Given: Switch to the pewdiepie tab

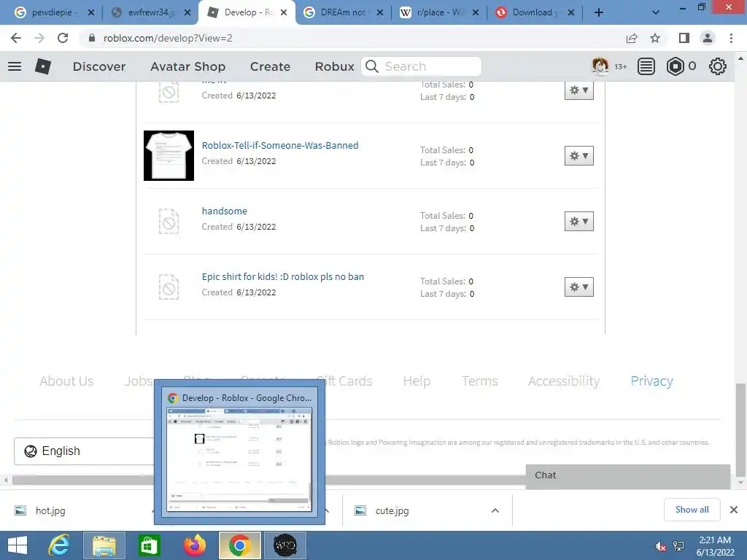Looking at the screenshot, I should pos(53,12).
